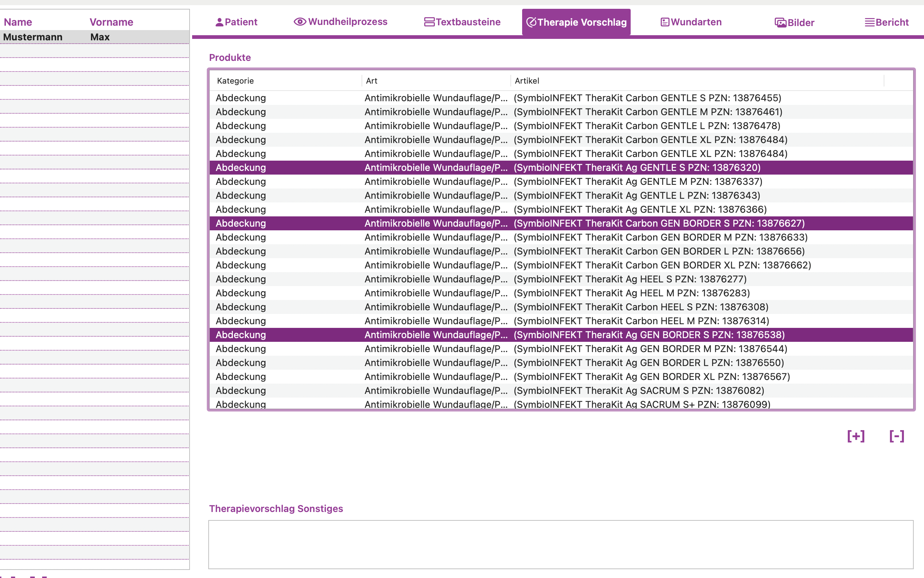Click the [+] icon to add a product
This screenshot has width=924, height=578.
(x=857, y=436)
